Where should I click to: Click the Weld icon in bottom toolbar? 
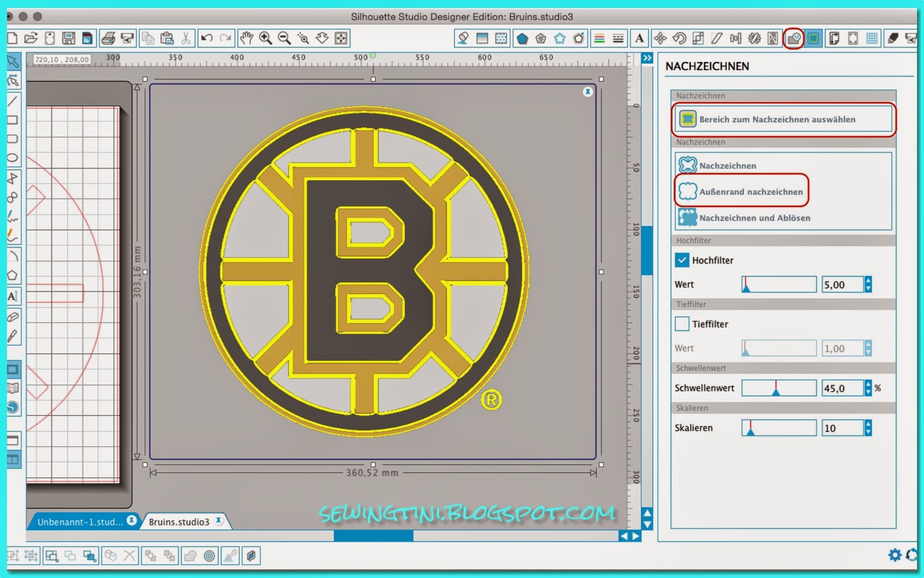[x=190, y=556]
